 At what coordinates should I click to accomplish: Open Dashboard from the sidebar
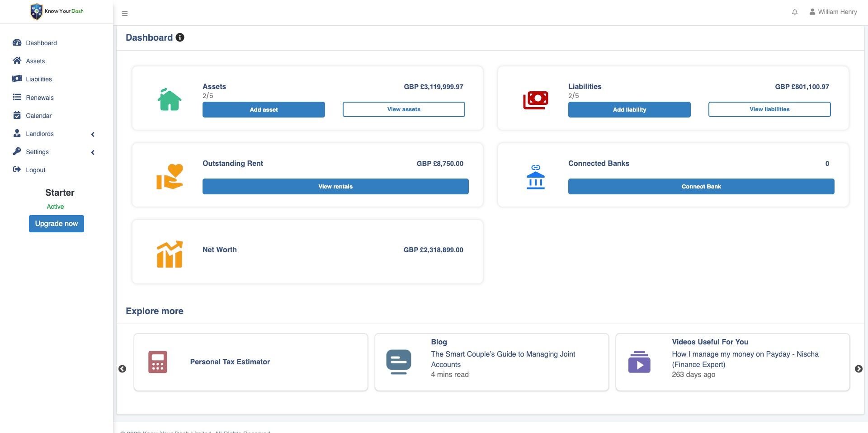41,43
